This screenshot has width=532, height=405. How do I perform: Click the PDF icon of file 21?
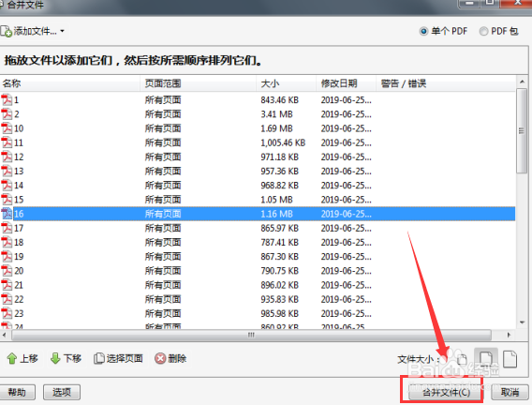pyautogui.click(x=7, y=285)
